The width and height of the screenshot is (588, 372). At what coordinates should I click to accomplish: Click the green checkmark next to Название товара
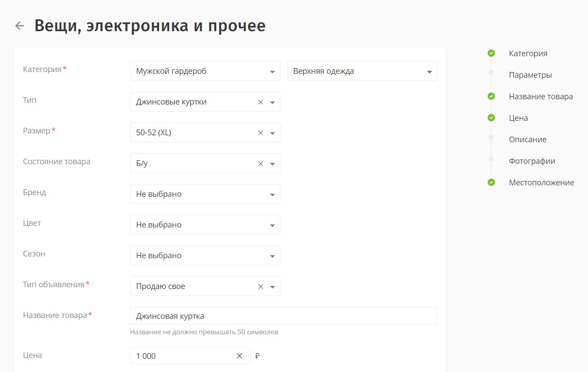pyautogui.click(x=491, y=96)
